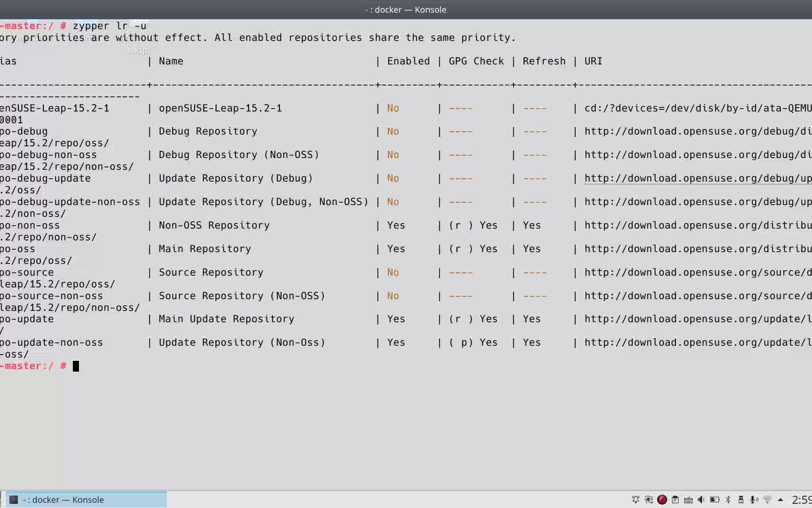Click 'Source Repository (Non-OSS)' name
This screenshot has height=508, width=812.
[x=242, y=296]
